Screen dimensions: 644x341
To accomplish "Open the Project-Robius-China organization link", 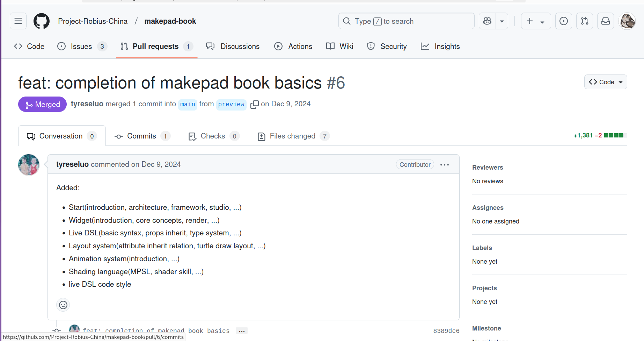I will [x=93, y=21].
